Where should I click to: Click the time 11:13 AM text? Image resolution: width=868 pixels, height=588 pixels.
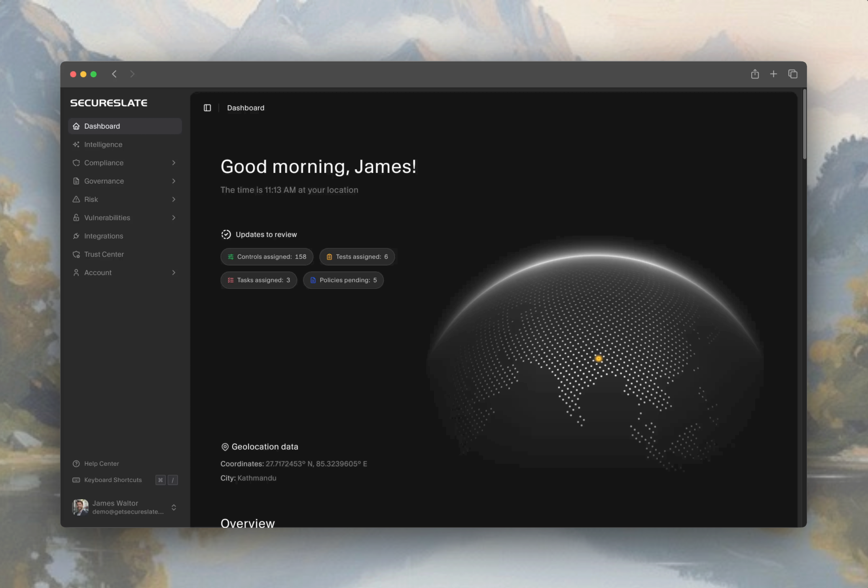(280, 190)
